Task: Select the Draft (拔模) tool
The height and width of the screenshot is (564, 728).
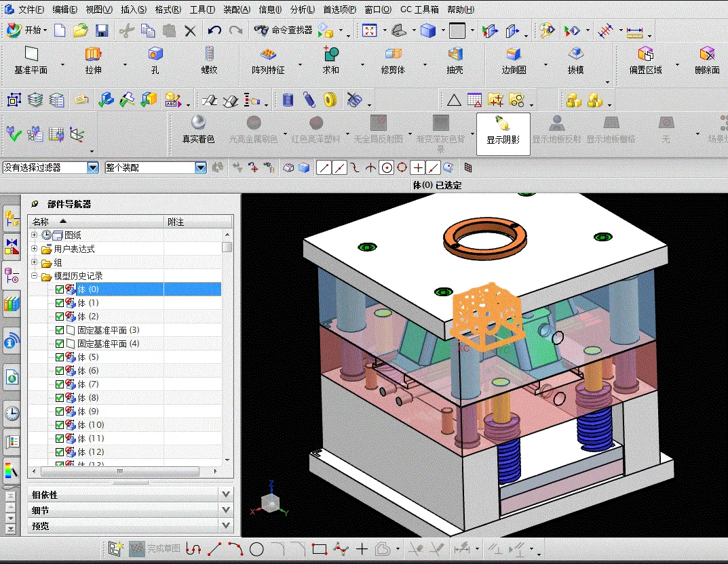Action: point(576,61)
